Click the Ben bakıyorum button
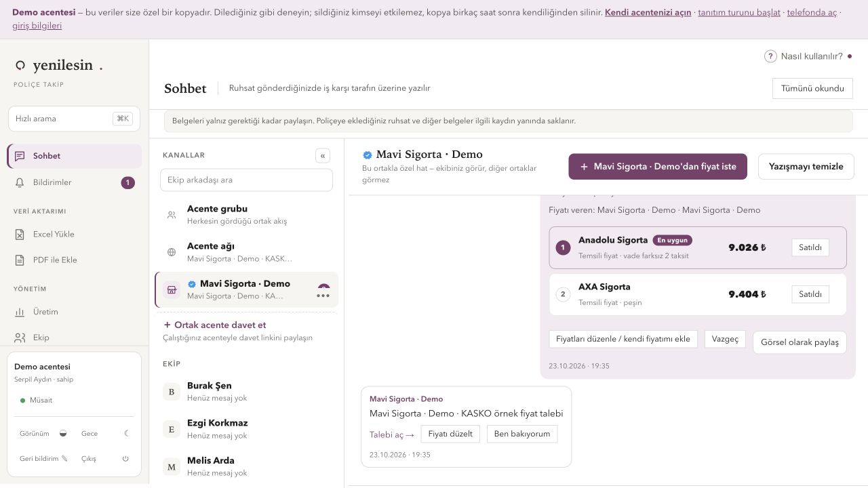The width and height of the screenshot is (868, 488). [x=522, y=434]
